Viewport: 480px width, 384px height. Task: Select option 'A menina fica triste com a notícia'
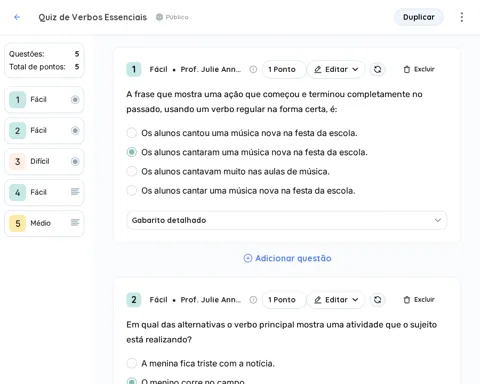click(132, 363)
